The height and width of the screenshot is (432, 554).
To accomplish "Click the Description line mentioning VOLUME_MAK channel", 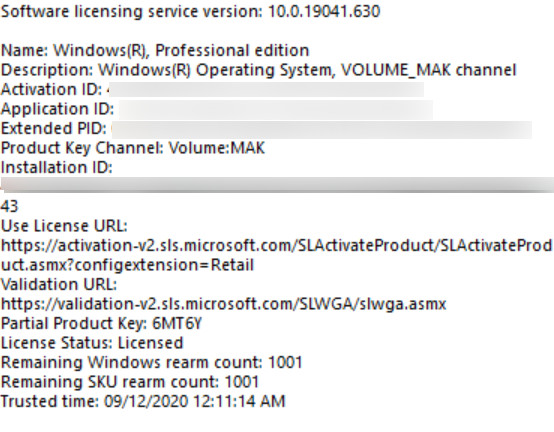I will coord(259,70).
